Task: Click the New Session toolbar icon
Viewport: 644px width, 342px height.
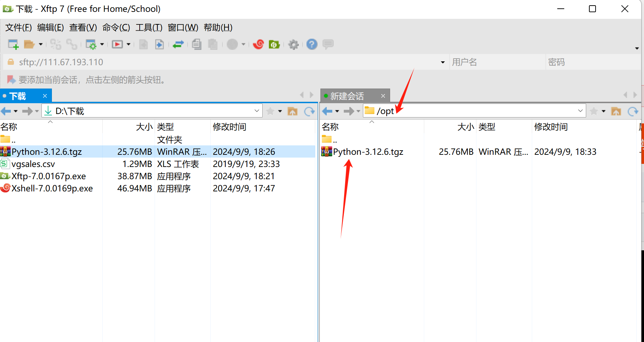Action: pos(13,44)
